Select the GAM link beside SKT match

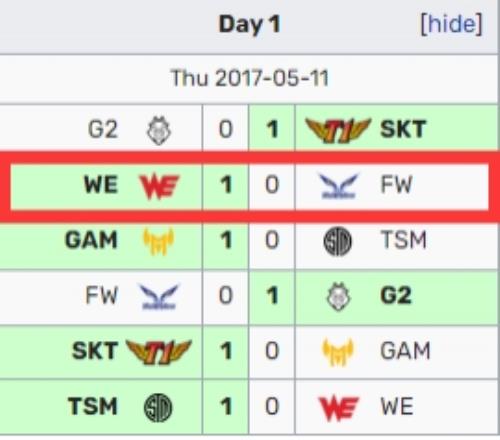tap(405, 351)
